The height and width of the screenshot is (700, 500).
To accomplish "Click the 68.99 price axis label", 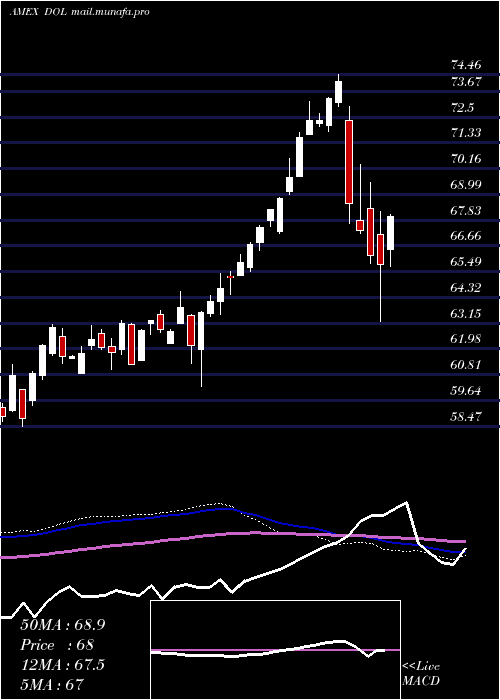I will [x=466, y=185].
